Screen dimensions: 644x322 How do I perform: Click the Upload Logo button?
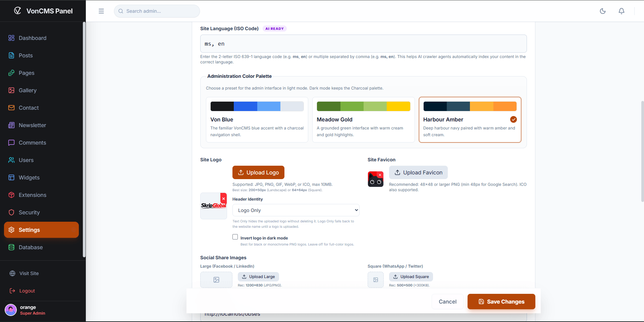[258, 172]
